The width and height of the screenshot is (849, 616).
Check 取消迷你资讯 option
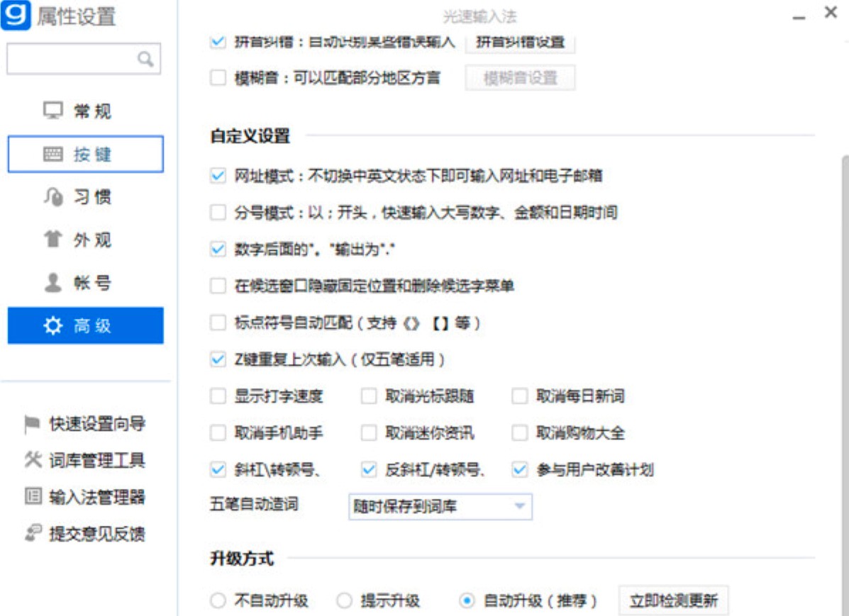(x=369, y=433)
